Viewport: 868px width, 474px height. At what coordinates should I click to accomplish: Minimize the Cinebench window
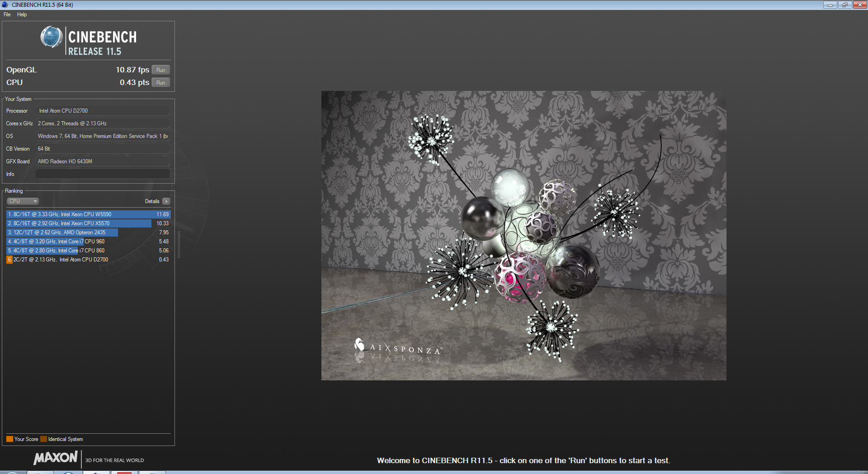(x=830, y=5)
